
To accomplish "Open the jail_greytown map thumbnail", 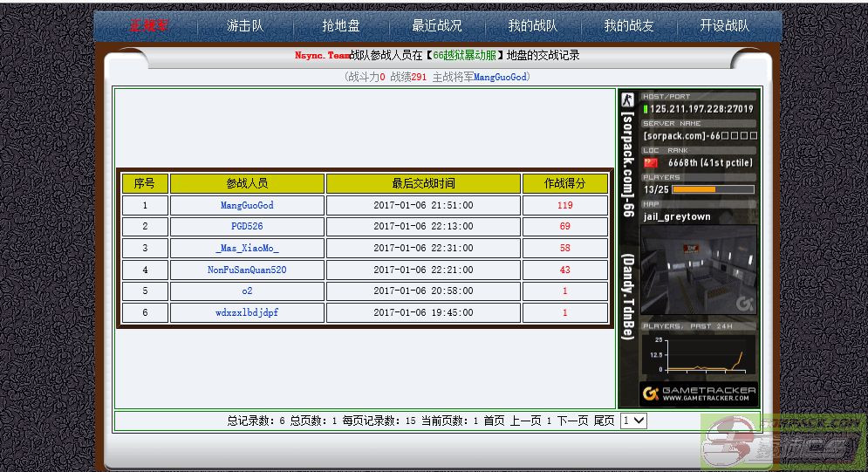I will [698, 270].
